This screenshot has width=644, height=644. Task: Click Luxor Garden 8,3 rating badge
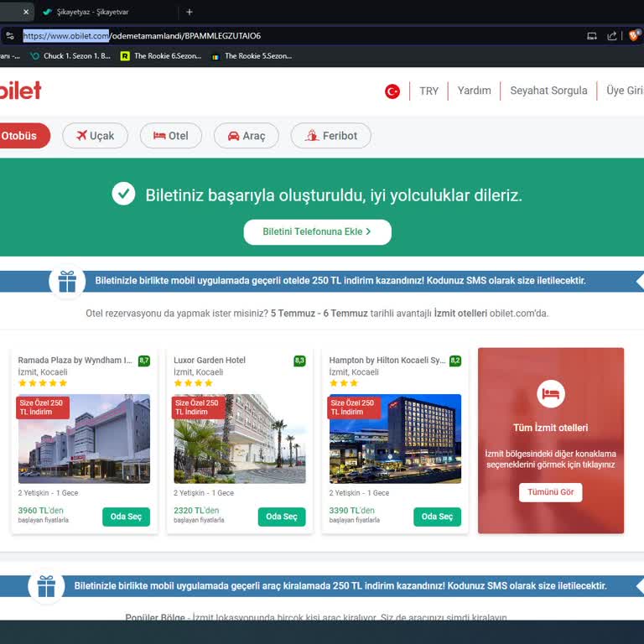299,361
